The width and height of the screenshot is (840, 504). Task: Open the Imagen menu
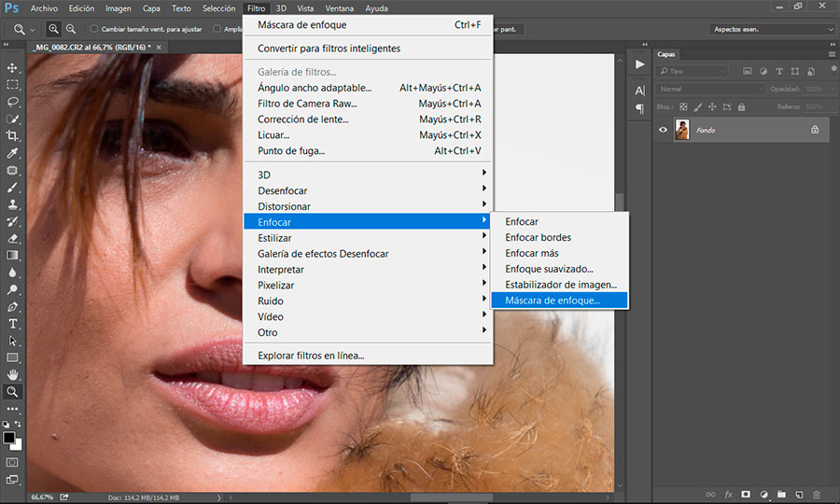point(118,8)
